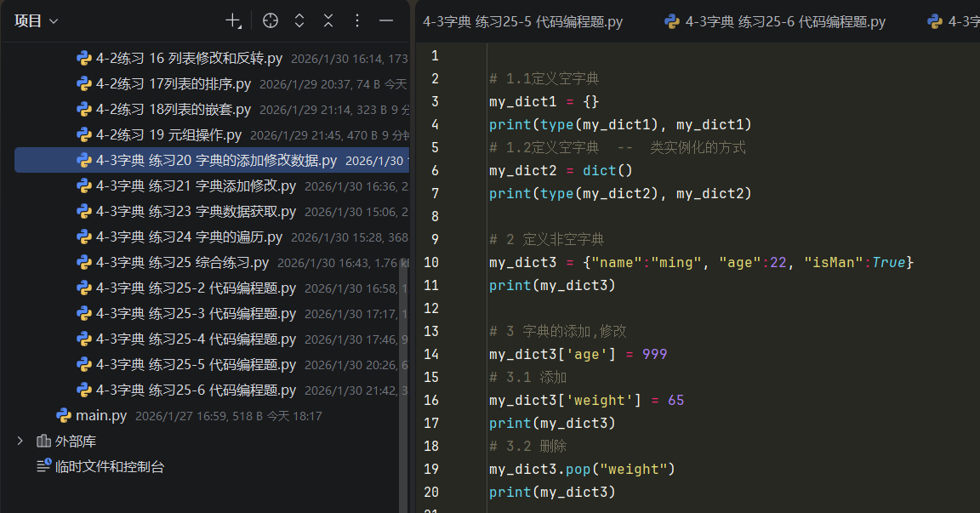The height and width of the screenshot is (513, 980).
Task: Switch to the 4-3字典 练习25-5 代码编程题.py tab
Action: tap(522, 22)
